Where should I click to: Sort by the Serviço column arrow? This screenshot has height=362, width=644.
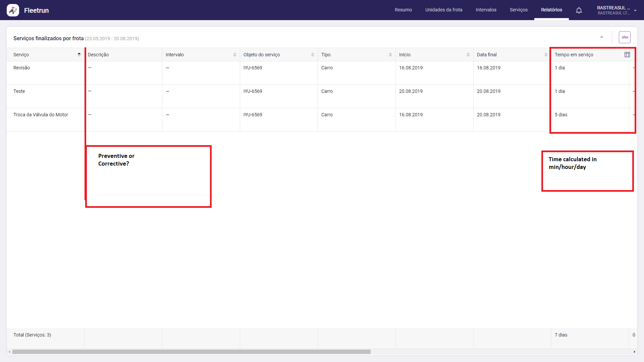click(79, 55)
